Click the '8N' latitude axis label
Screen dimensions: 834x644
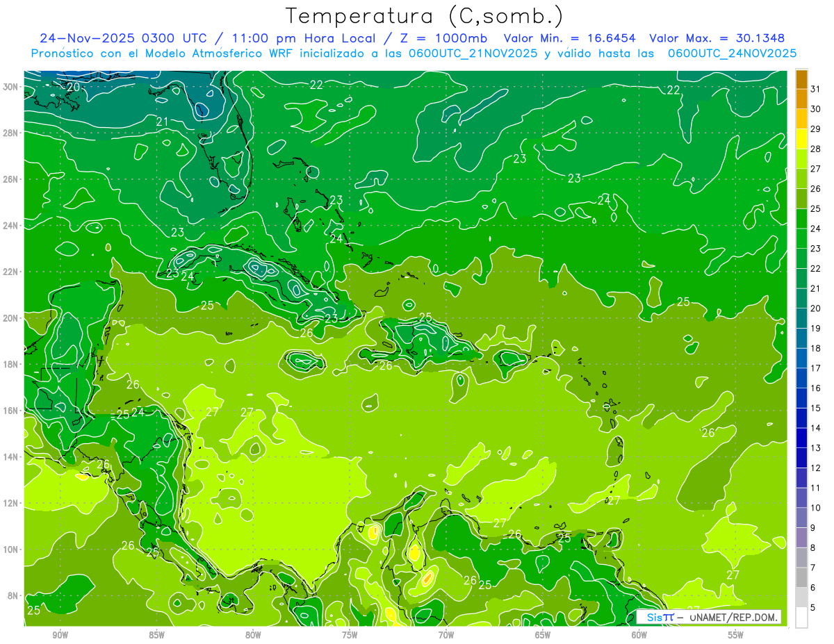click(x=13, y=595)
